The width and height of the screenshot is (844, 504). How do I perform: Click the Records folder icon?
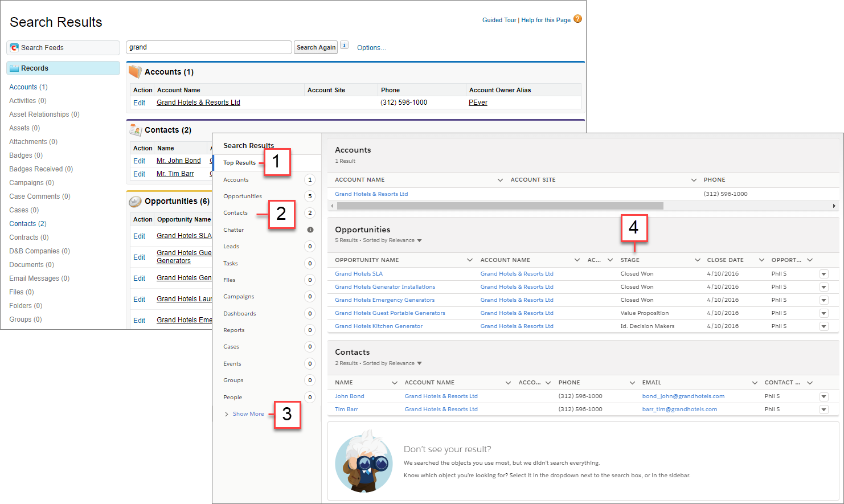coord(14,68)
